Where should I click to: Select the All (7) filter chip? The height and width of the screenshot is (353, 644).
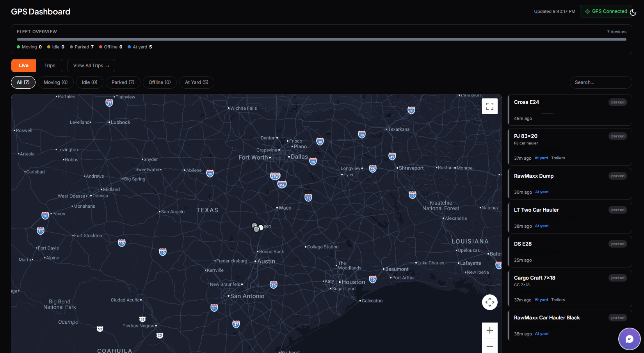pyautogui.click(x=23, y=82)
